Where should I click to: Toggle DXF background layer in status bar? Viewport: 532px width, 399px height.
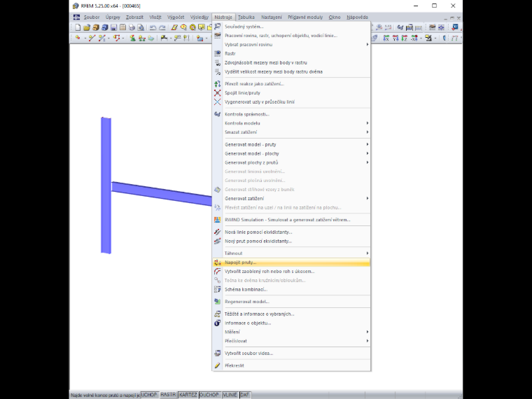tap(244, 395)
